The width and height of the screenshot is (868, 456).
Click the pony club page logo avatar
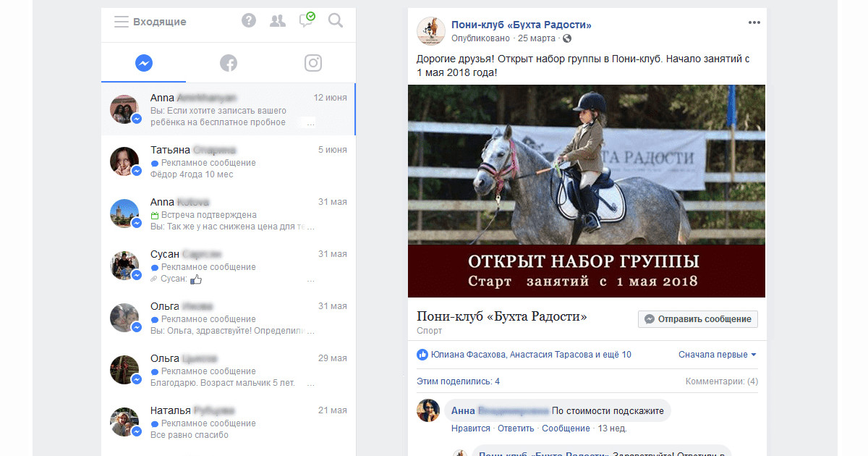point(431,30)
